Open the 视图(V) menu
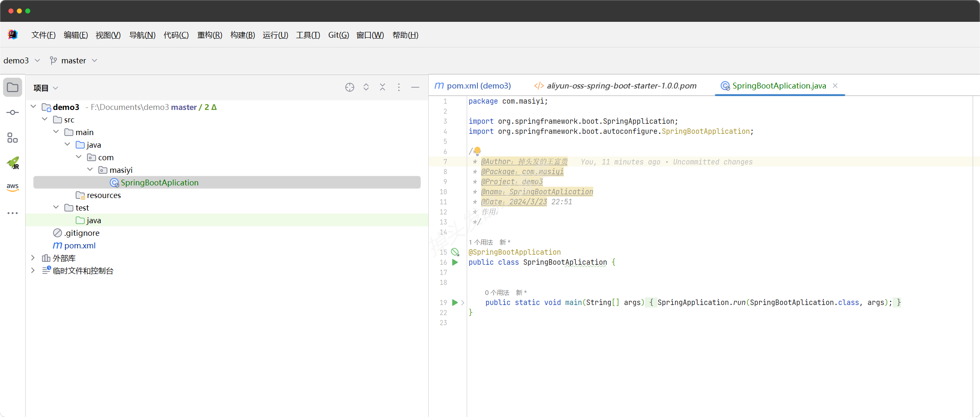Viewport: 980px width, 417px height. [108, 35]
